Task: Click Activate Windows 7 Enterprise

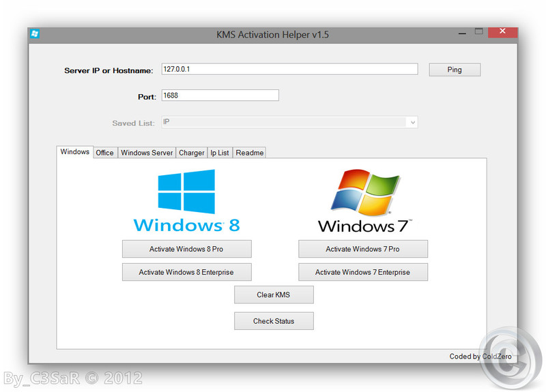Action: 363,272
